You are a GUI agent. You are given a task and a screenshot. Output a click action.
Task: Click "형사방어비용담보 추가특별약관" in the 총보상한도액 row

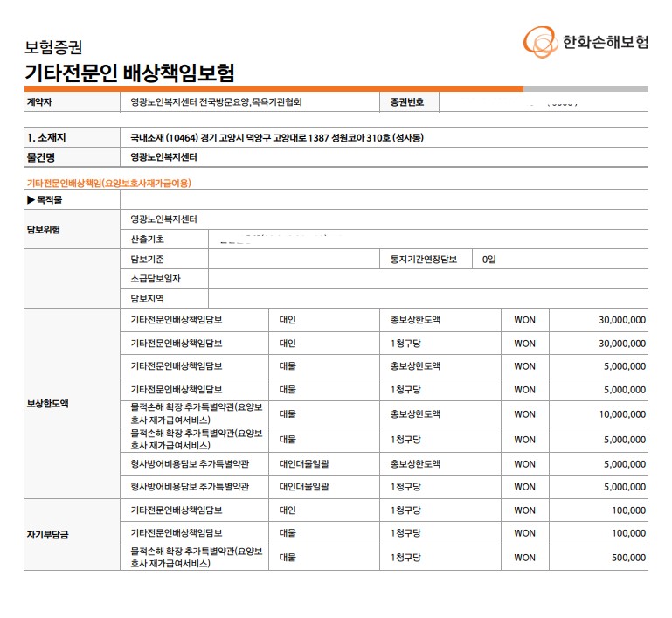pos(190,463)
